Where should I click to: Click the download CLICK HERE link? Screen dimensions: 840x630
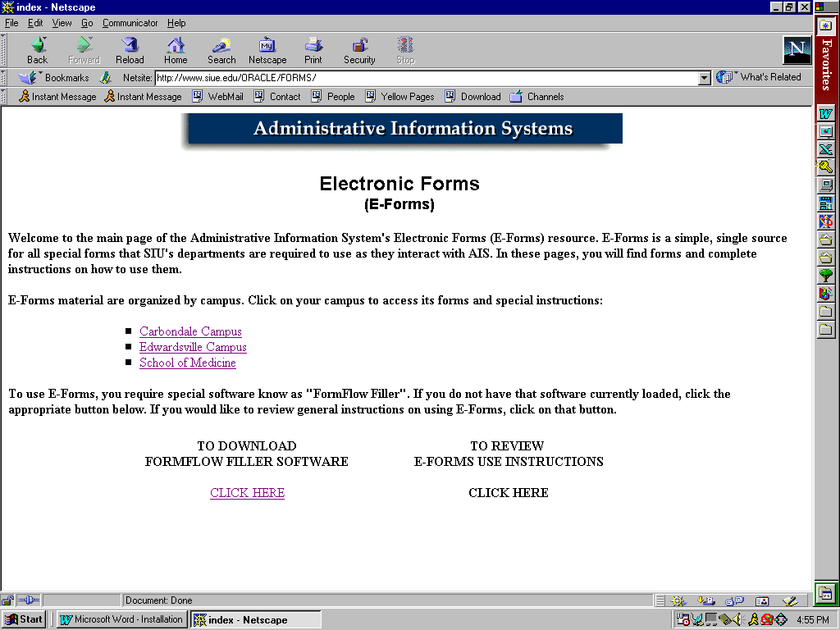[247, 493]
